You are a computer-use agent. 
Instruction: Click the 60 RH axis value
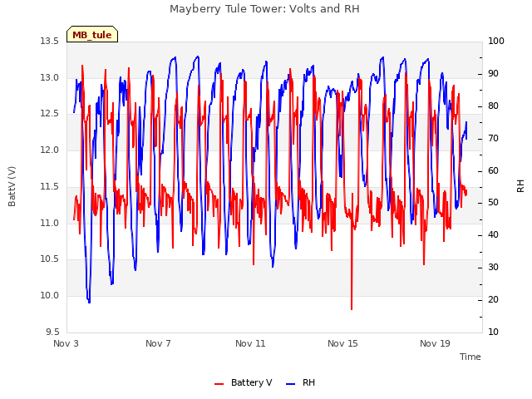(493, 170)
